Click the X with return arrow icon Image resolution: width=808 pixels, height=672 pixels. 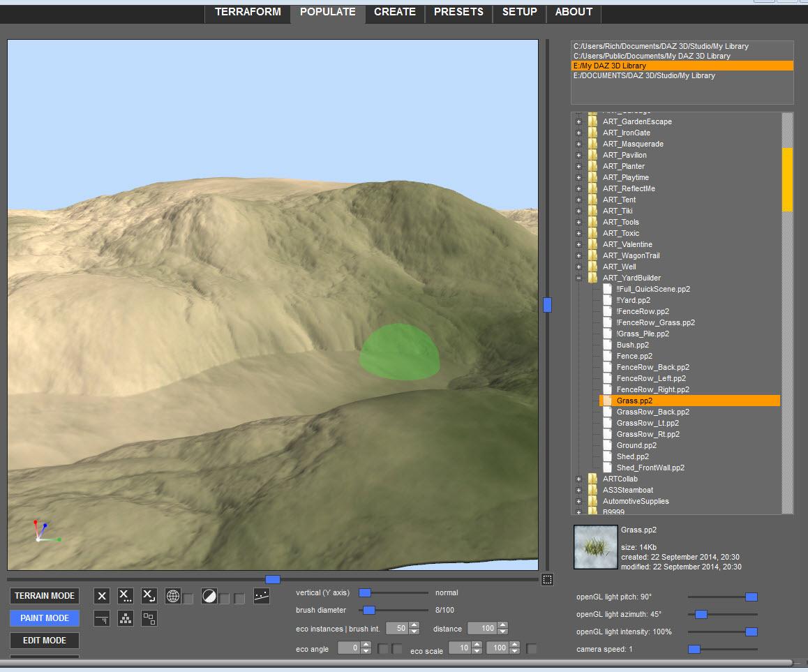[x=149, y=596]
